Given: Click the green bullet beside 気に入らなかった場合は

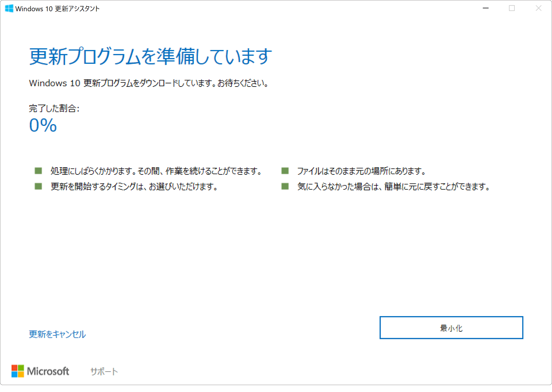Looking at the screenshot, I should 285,187.
